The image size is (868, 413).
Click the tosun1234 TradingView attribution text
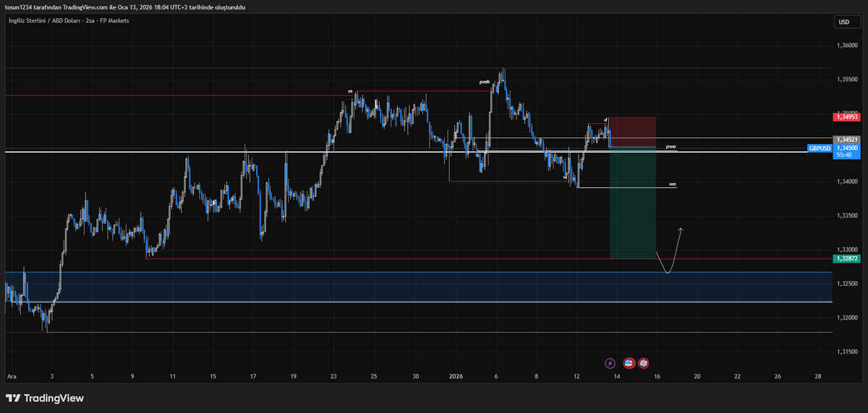click(x=125, y=7)
